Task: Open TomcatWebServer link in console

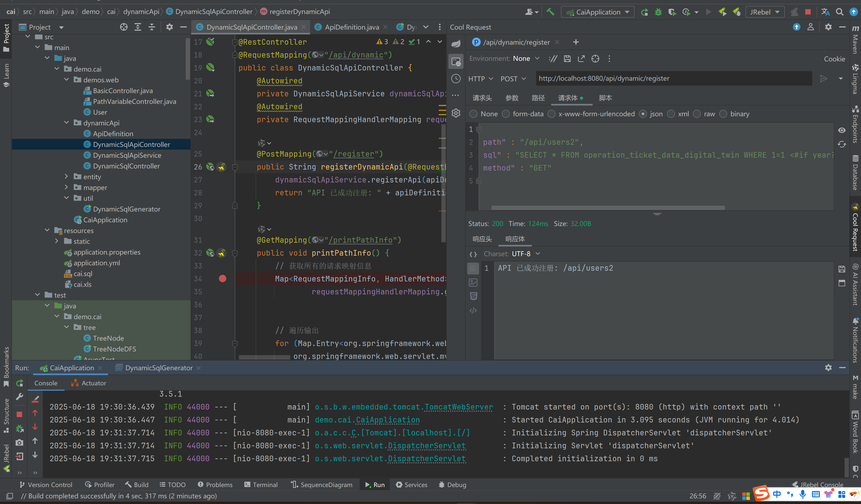Action: (x=459, y=407)
